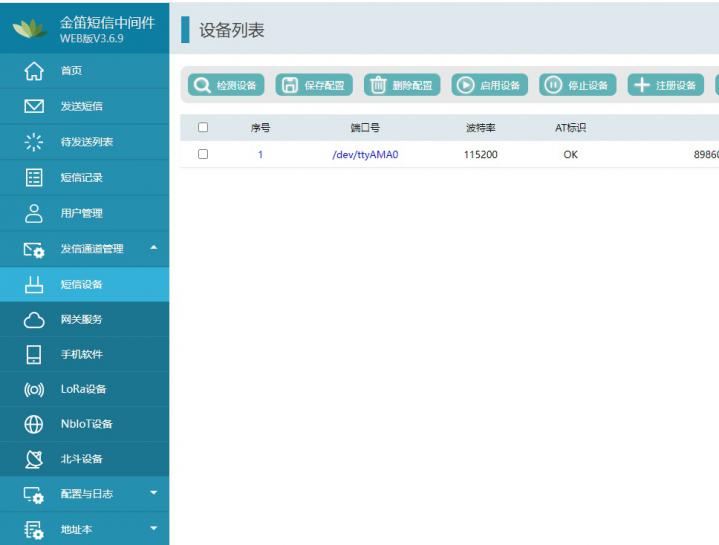719x545 pixels.
Task: Click the spinner icon for 待发送列表
Action: pos(34,142)
